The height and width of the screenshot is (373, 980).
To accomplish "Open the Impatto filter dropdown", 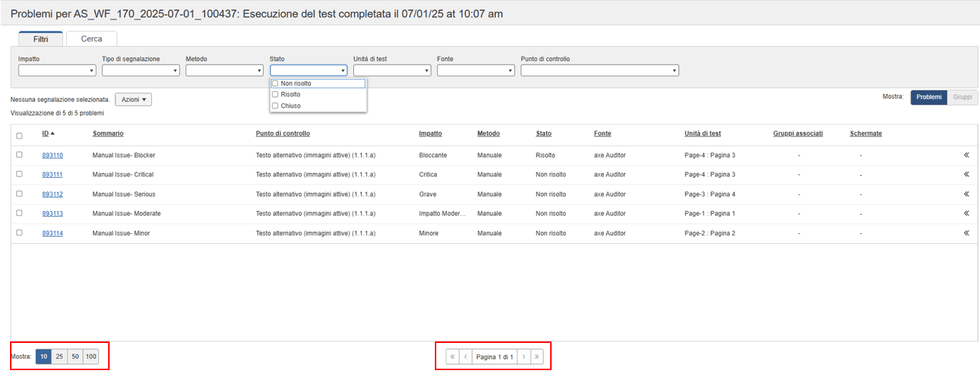I will 57,70.
